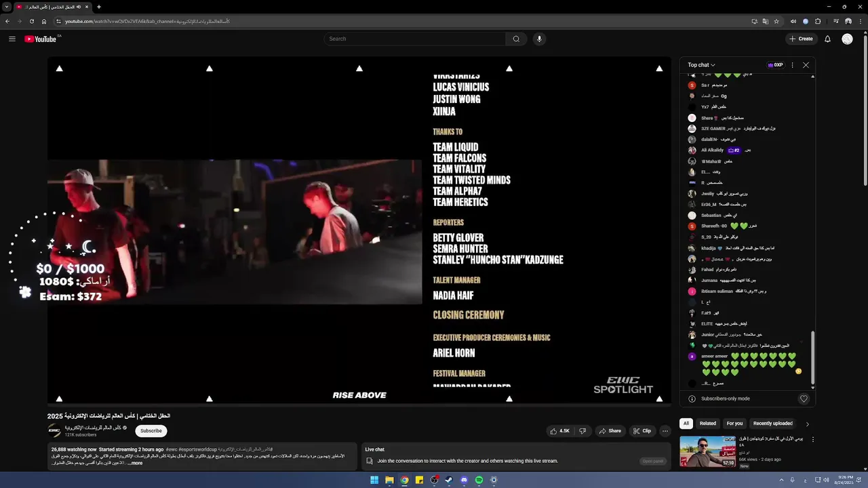Click the taskbar clock showing 9:26 PM
The height and width of the screenshot is (488, 868).
[x=845, y=480]
